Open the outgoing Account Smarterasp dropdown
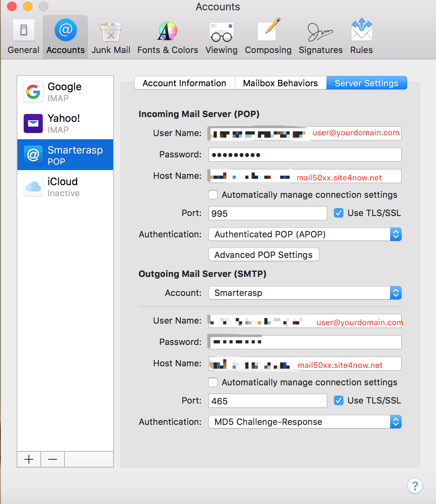436x504 pixels. coord(305,293)
